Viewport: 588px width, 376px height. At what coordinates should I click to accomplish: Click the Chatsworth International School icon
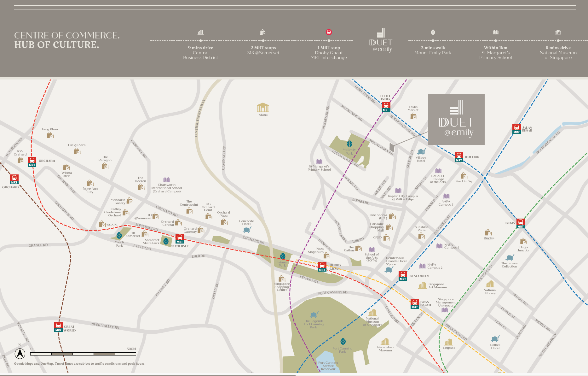coord(167,179)
